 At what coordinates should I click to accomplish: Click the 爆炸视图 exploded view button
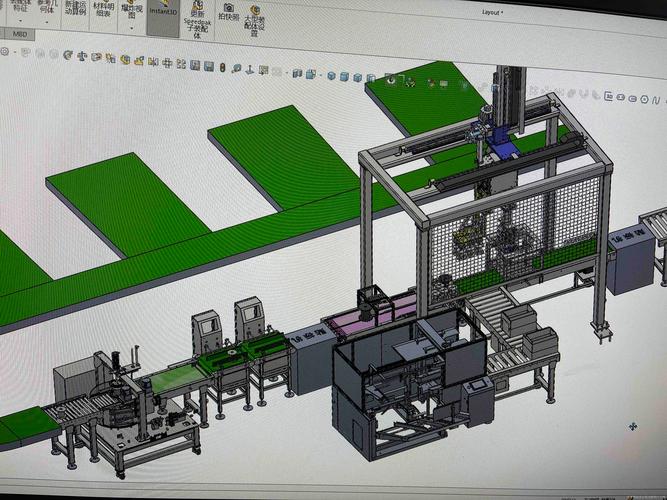(131, 11)
